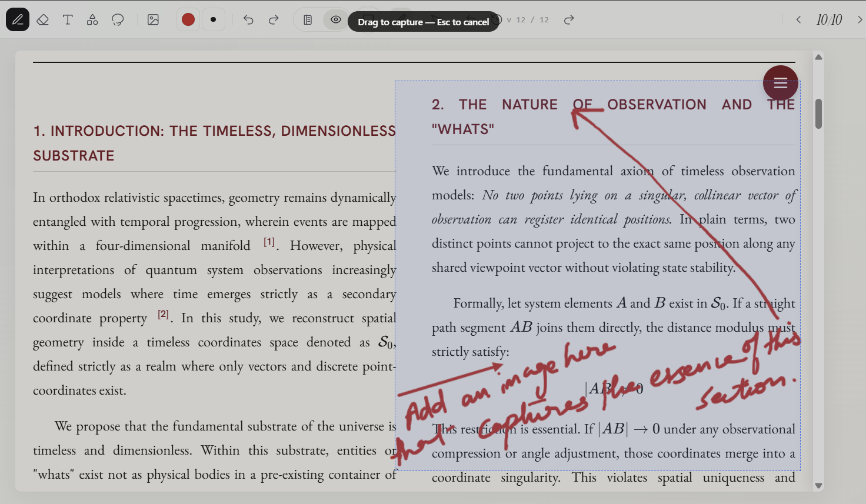Open citation reference [2]

164,314
